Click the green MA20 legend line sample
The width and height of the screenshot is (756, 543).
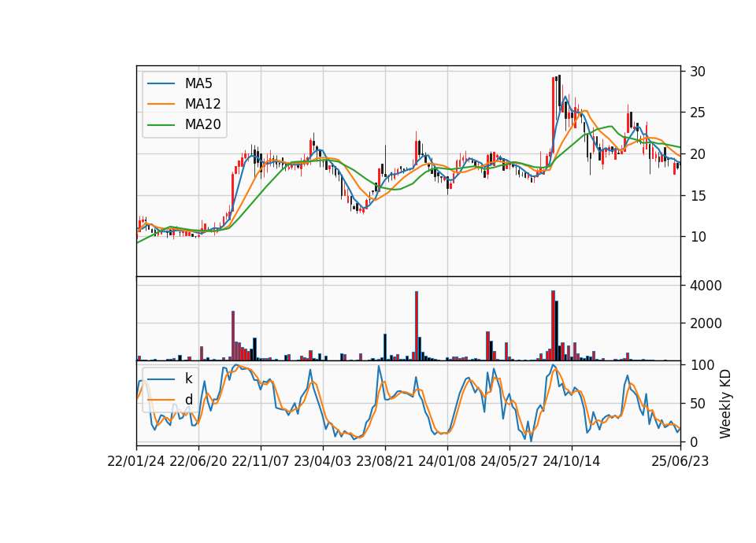[161, 125]
